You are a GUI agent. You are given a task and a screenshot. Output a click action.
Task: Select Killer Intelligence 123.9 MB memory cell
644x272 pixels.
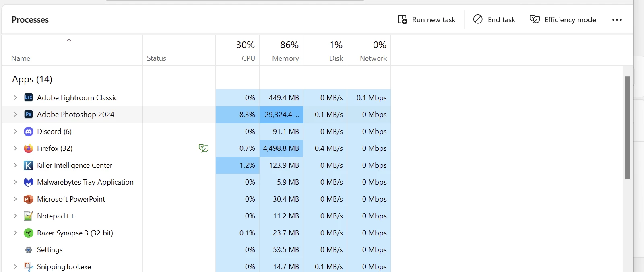(281, 165)
